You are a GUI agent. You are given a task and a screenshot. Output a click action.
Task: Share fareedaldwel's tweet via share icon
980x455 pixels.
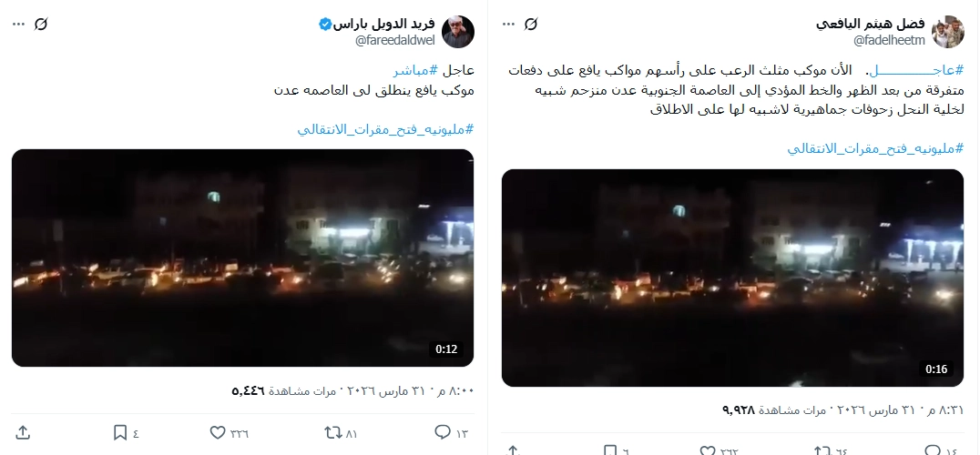tap(23, 432)
